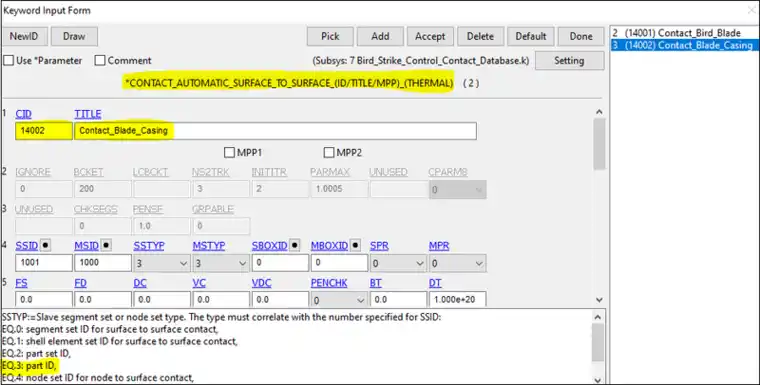The width and height of the screenshot is (760, 385).
Task: Click the DT label link
Action: (x=435, y=283)
